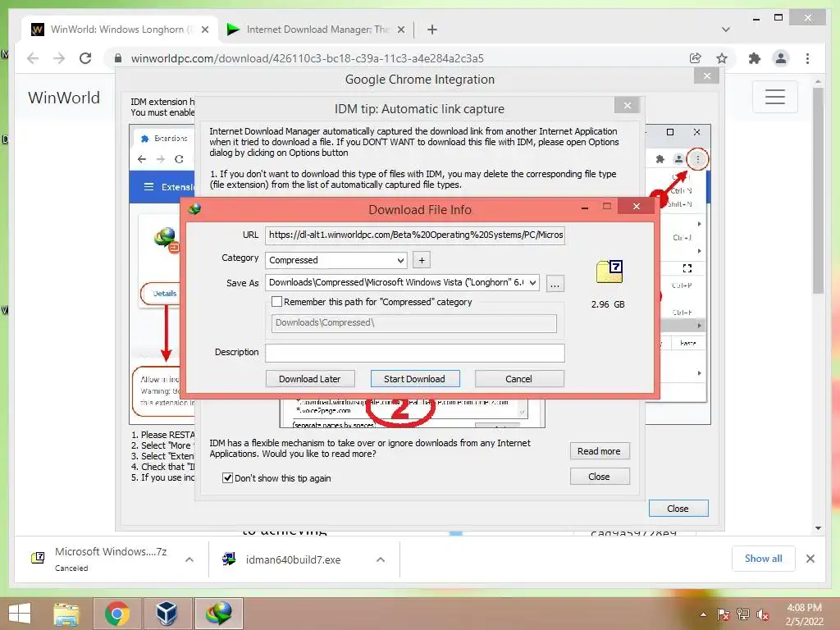Share this page icon in address bar
840x630 pixels.
pyautogui.click(x=696, y=58)
